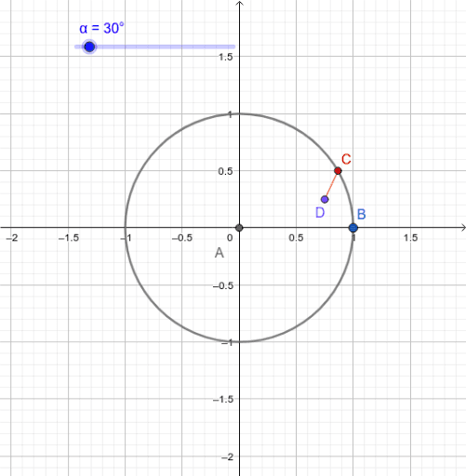Select red point C on the circle
This screenshot has height=476, width=466.
338,171
